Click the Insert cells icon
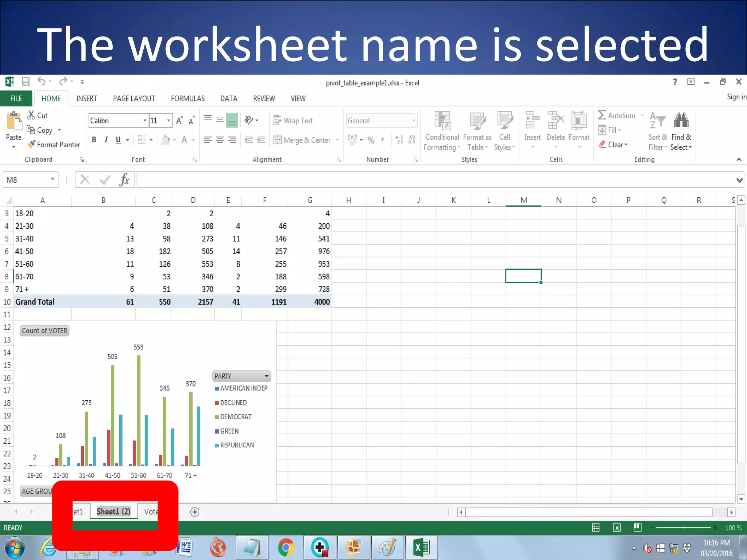Screen dimensions: 747x560 [x=533, y=121]
